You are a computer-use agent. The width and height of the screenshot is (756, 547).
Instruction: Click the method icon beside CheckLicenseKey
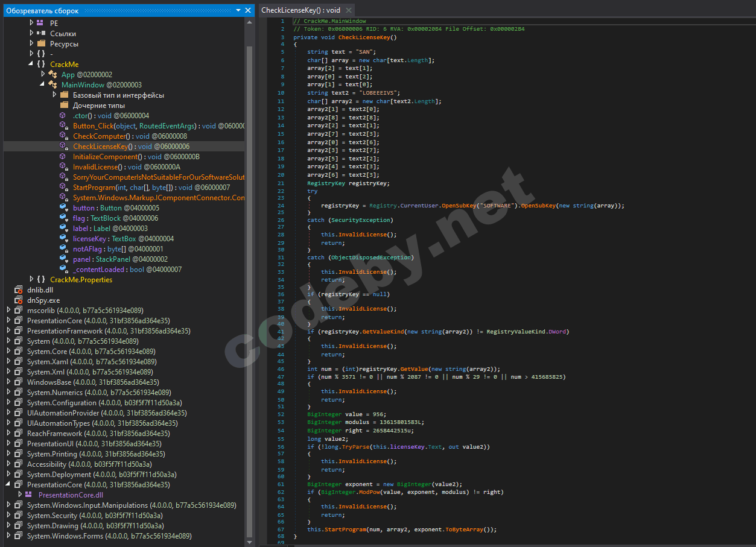click(x=63, y=146)
